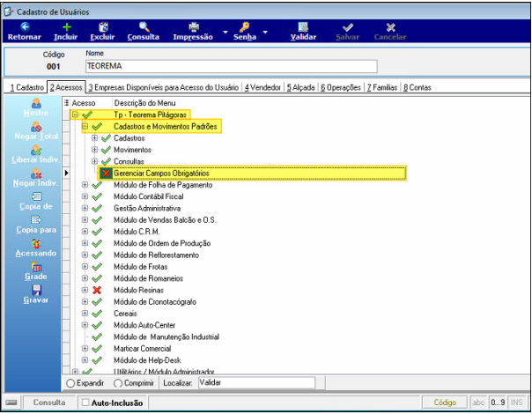
Task: Click the Cancelar X icon
Action: point(390,27)
